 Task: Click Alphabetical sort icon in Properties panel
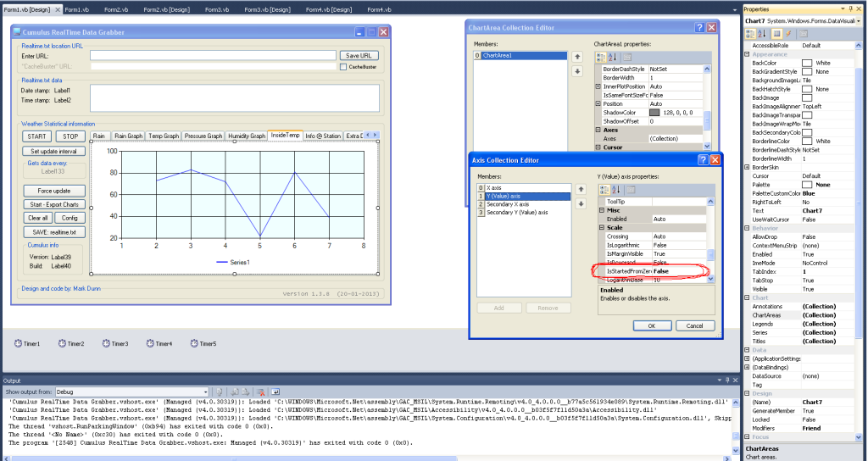[762, 33]
